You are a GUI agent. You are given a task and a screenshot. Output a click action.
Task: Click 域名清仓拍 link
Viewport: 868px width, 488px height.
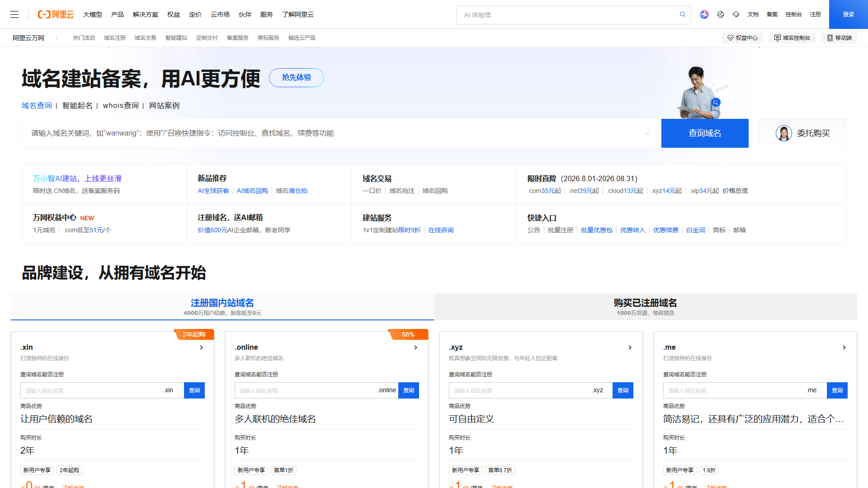pyautogui.click(x=292, y=191)
